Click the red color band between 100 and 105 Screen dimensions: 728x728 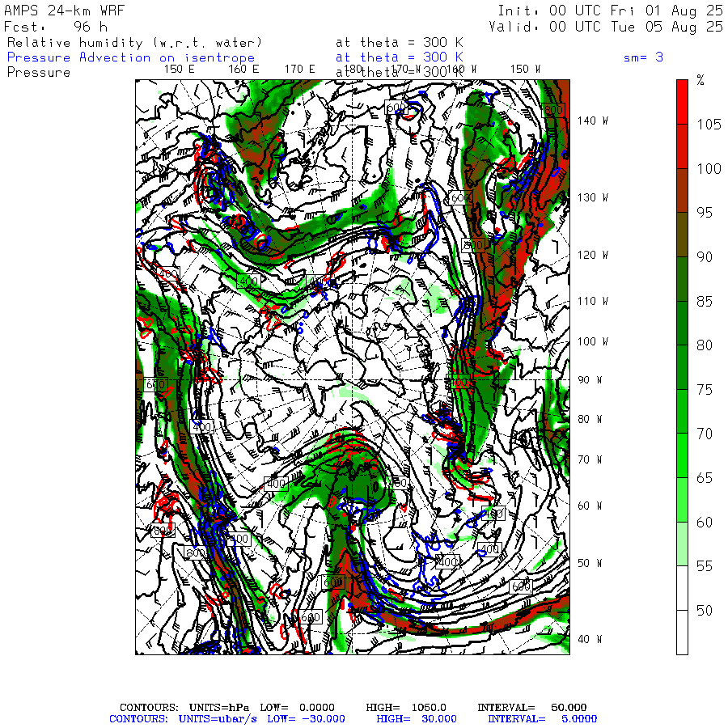point(682,146)
